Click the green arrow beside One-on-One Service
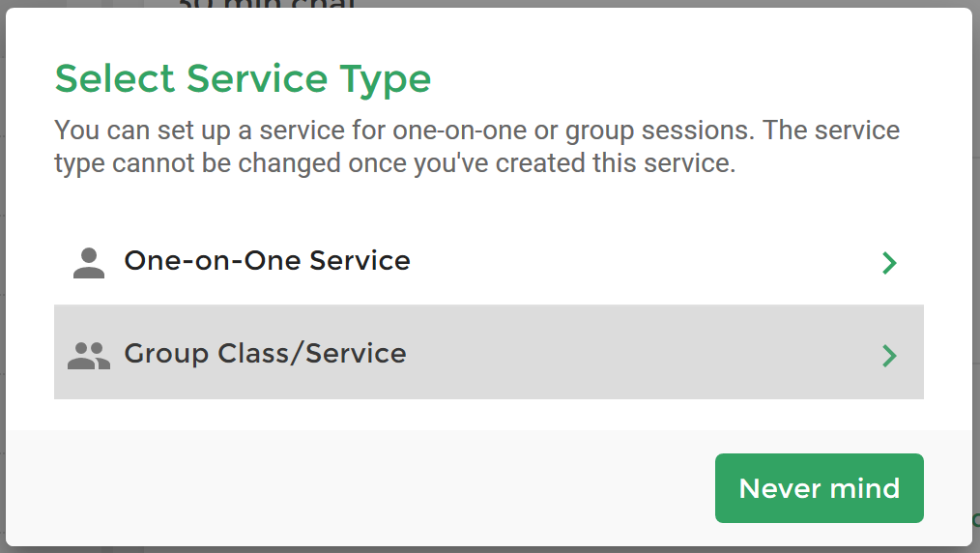The width and height of the screenshot is (980, 553). (889, 263)
